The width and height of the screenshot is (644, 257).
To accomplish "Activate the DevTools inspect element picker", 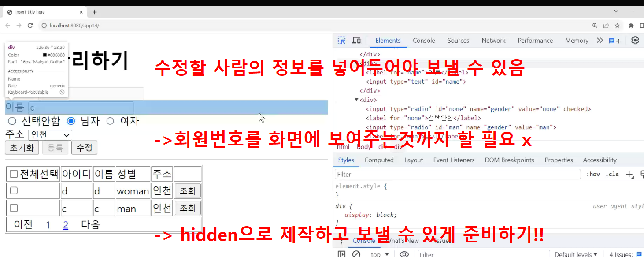I will coord(341,41).
